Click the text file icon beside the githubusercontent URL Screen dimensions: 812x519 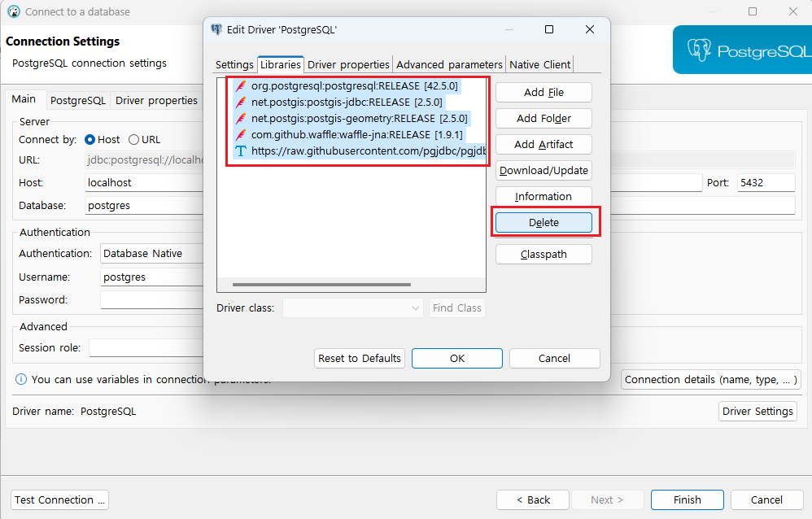(x=241, y=151)
